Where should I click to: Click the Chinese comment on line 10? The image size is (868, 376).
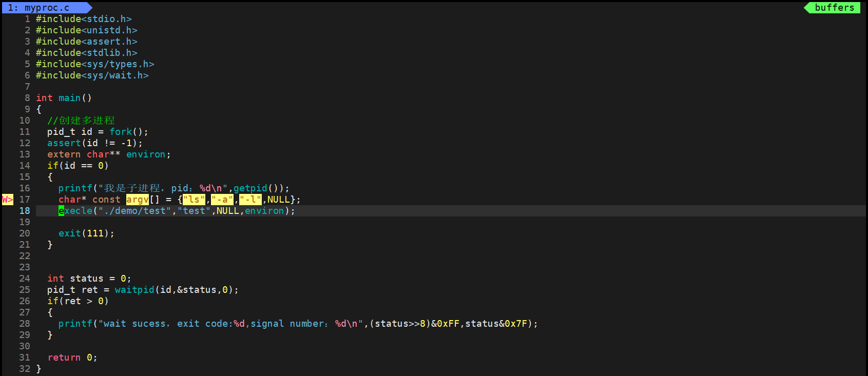point(81,121)
